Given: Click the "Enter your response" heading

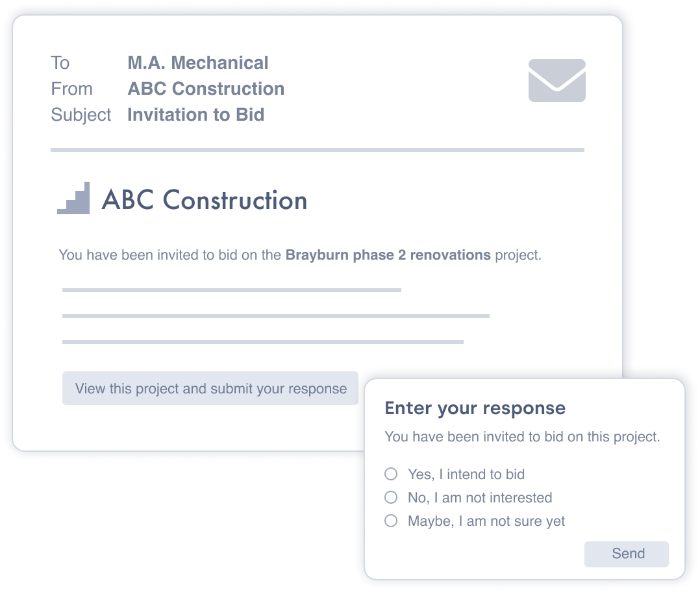Looking at the screenshot, I should coord(475,408).
